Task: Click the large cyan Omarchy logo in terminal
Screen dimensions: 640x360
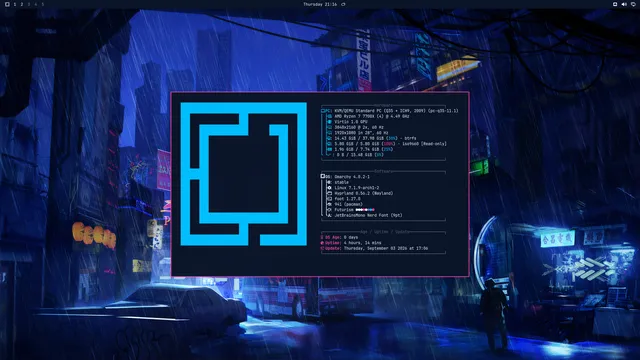Action: click(244, 174)
